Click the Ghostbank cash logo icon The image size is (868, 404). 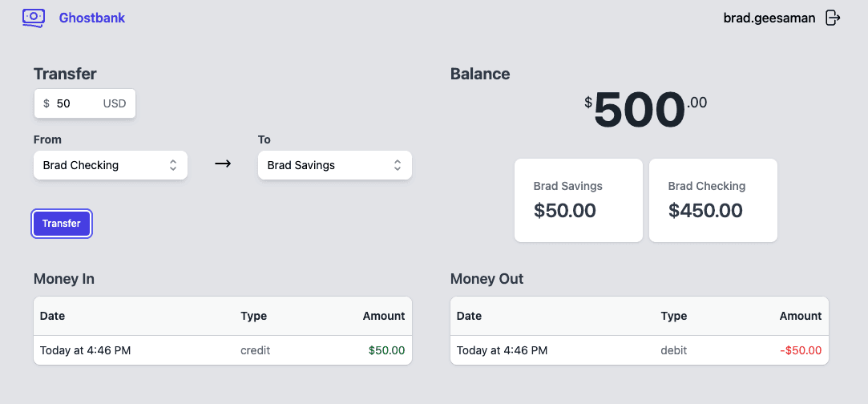click(x=34, y=17)
